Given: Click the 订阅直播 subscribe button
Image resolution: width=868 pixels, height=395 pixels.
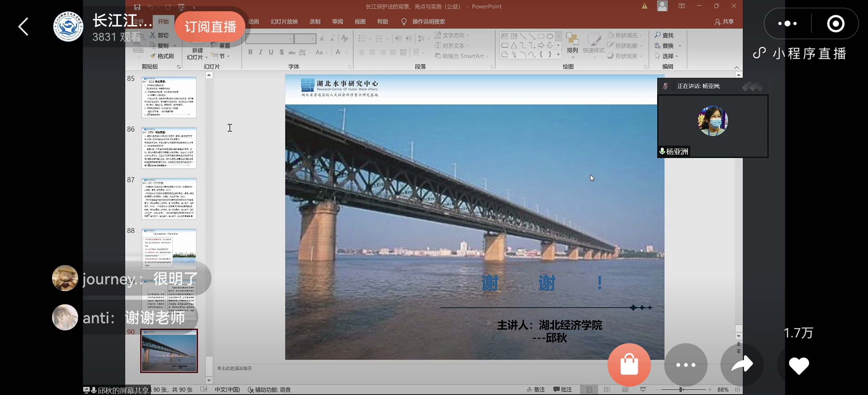Looking at the screenshot, I should click(210, 26).
